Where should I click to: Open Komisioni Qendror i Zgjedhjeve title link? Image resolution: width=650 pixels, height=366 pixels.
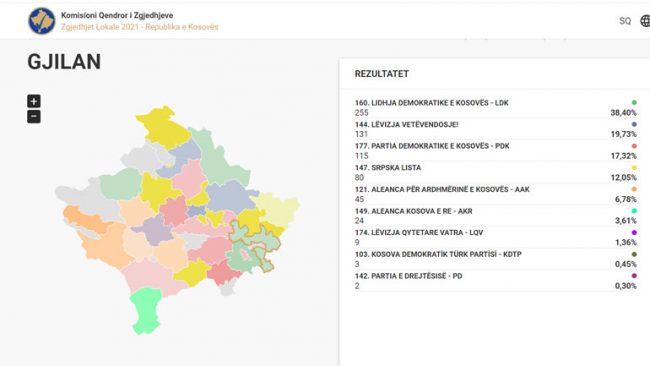click(x=117, y=15)
